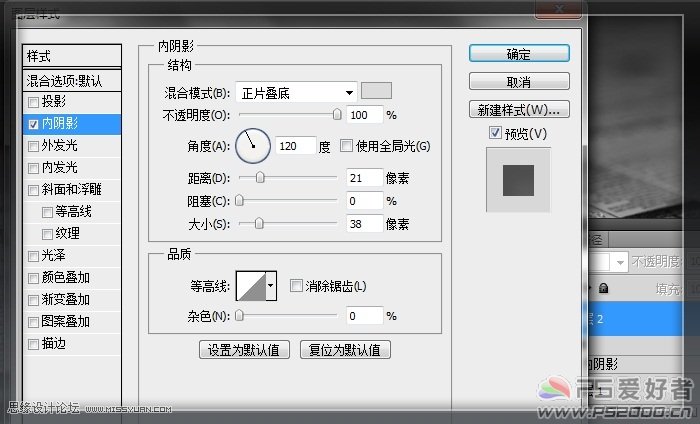This screenshot has height=424, width=700.
Task: Confirm with the 确定 OK button
Action: 519,54
